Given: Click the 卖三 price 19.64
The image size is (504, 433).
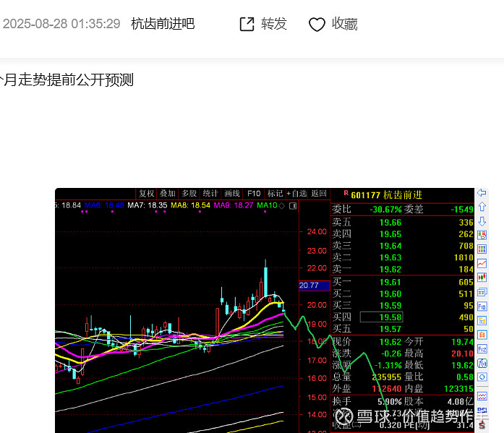Looking at the screenshot, I should pos(390,246).
